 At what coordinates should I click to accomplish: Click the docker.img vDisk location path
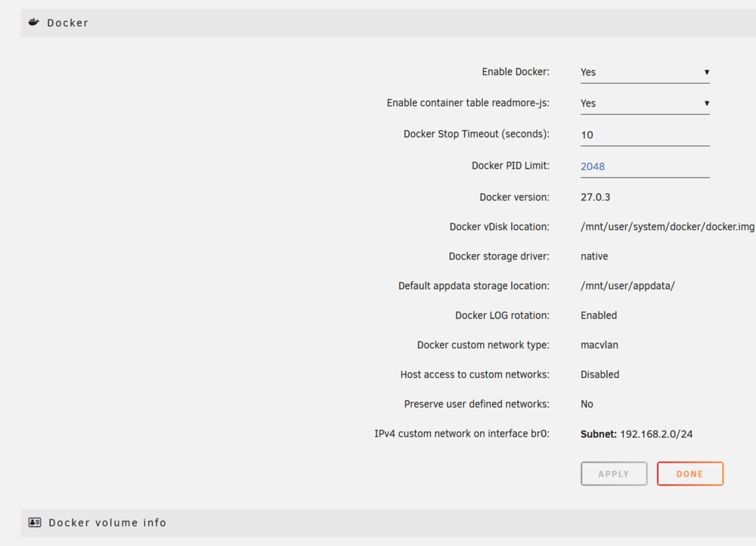point(668,227)
